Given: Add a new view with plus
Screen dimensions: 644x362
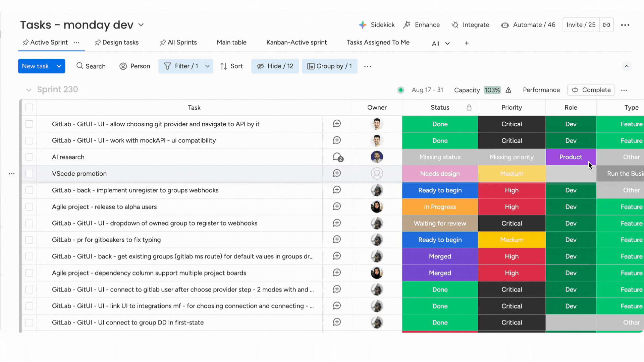Looking at the screenshot, I should click(x=467, y=43).
